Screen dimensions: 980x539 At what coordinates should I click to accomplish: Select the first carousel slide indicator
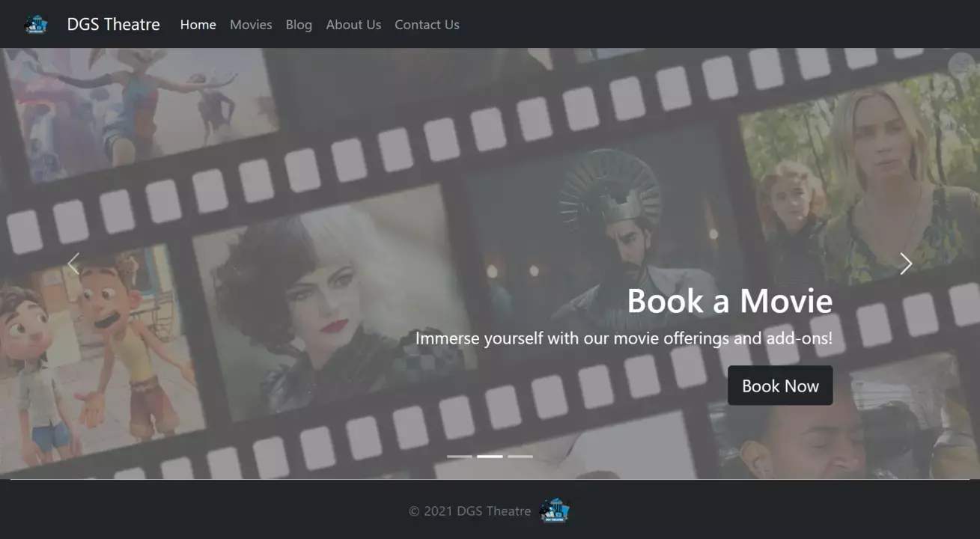point(460,456)
